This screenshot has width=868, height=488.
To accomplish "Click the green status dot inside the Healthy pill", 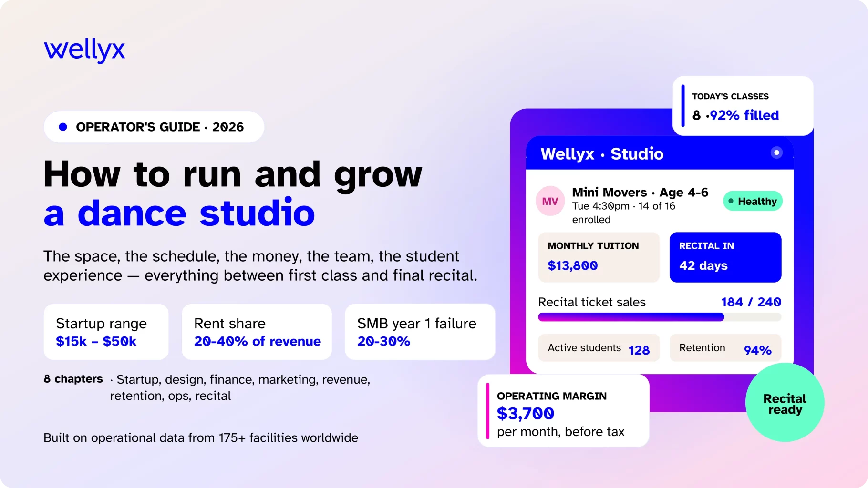I will [x=732, y=201].
